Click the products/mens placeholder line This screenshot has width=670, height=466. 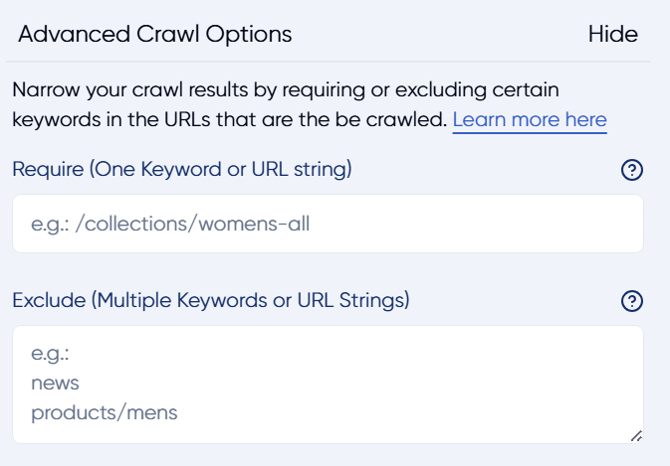click(104, 413)
